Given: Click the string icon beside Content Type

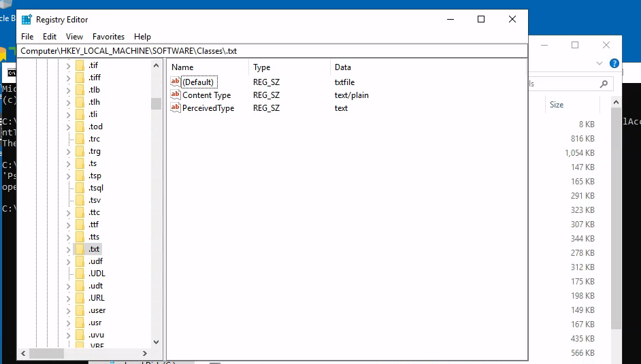Looking at the screenshot, I should [176, 95].
